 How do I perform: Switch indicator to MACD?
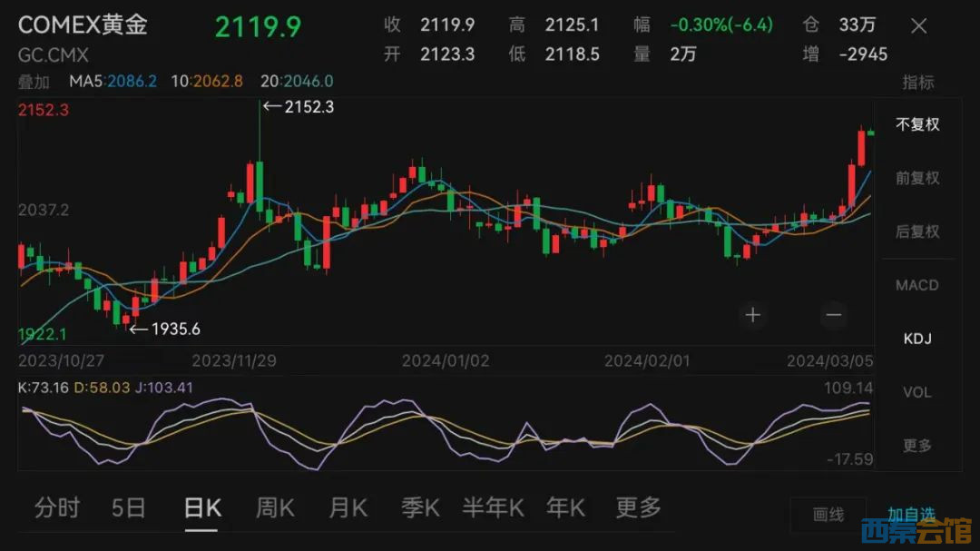tap(917, 285)
